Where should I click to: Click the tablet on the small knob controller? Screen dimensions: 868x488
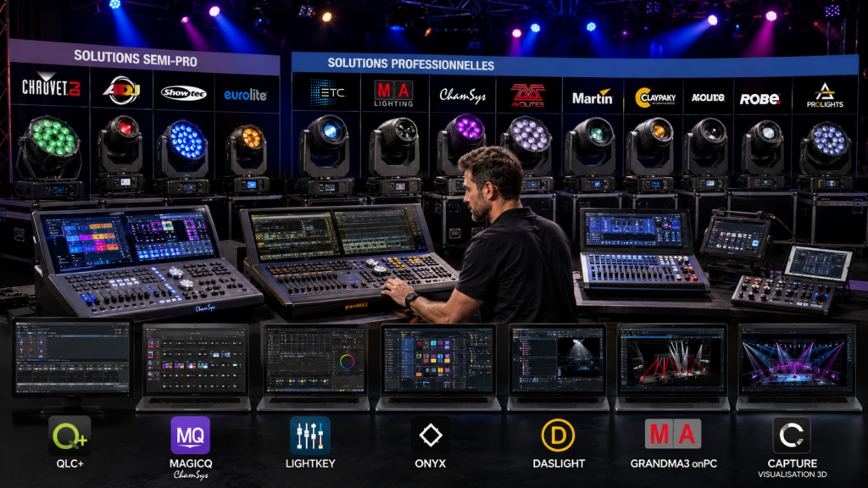pos(818,264)
